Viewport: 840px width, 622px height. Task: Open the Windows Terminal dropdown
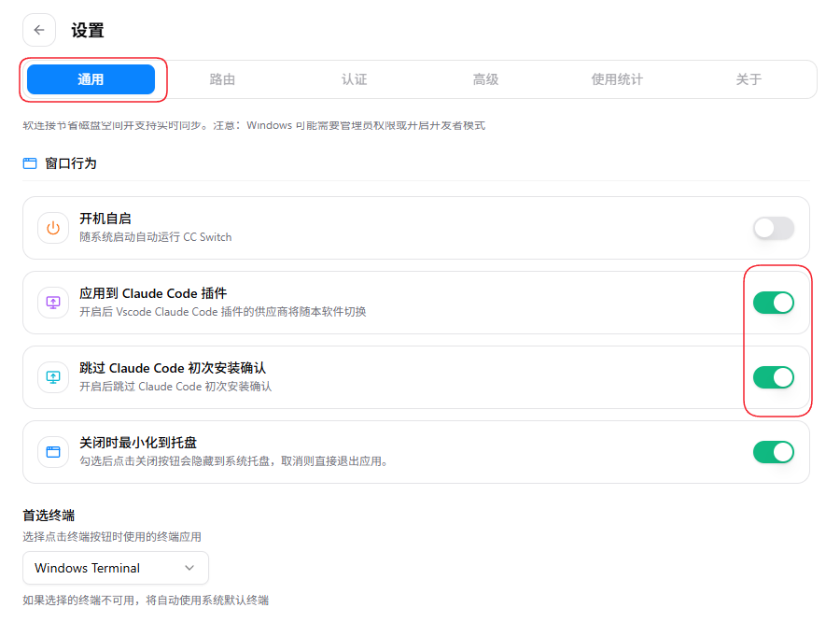pyautogui.click(x=115, y=568)
